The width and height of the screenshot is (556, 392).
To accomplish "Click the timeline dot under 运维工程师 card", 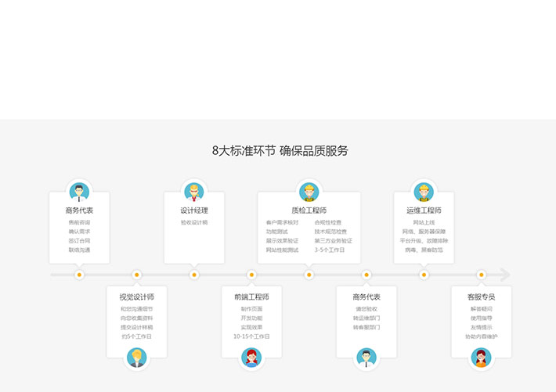I will 424,275.
